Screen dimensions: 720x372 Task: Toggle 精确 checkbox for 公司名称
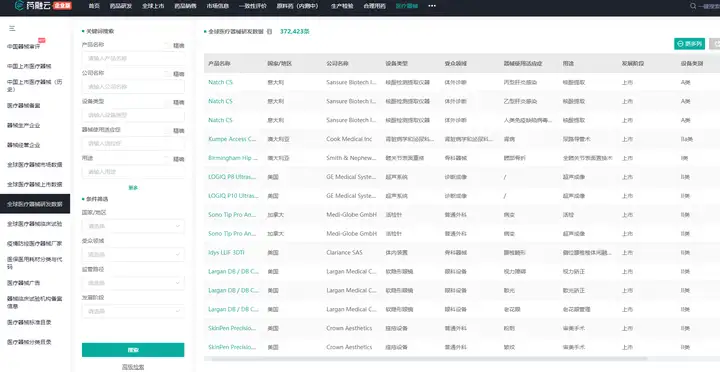167,73
